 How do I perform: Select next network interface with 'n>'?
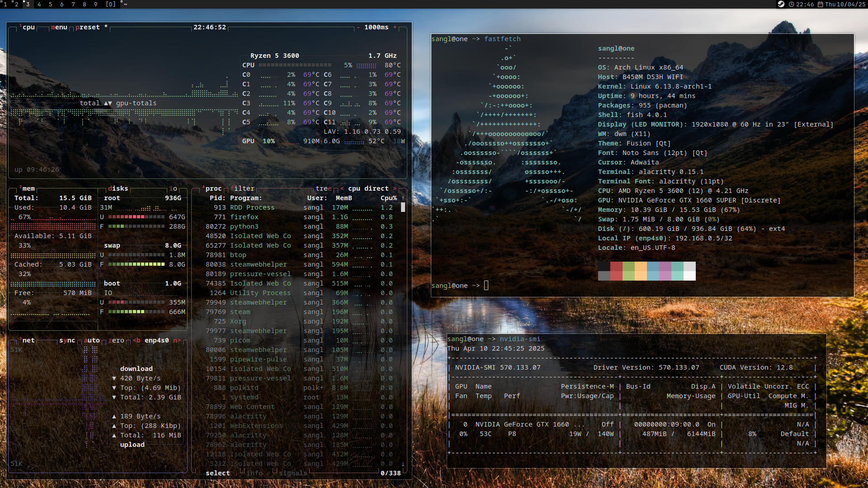pyautogui.click(x=177, y=340)
